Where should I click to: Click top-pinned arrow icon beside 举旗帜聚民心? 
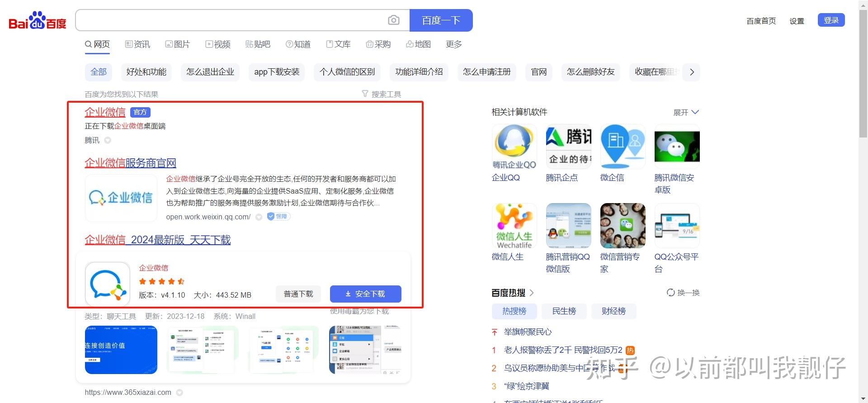point(495,332)
